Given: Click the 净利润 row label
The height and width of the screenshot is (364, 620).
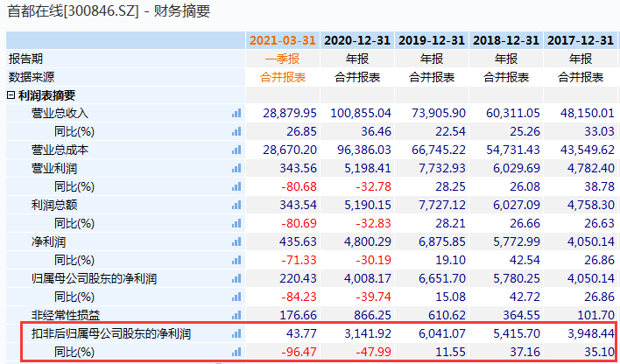Looking at the screenshot, I should pos(48,241).
